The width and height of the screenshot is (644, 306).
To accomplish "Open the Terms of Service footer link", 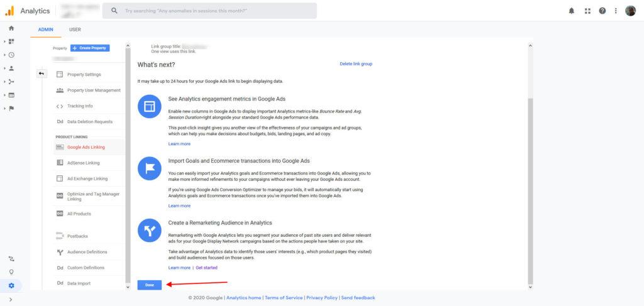I will (284, 298).
